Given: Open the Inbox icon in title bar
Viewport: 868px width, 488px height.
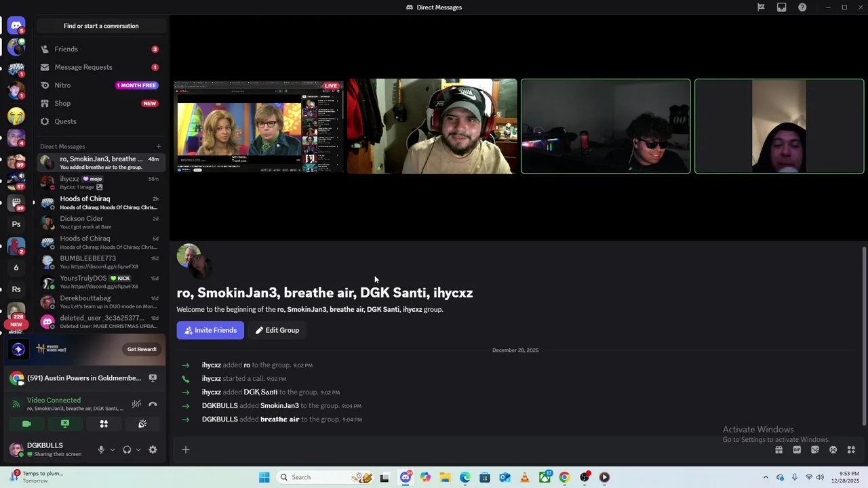Looking at the screenshot, I should point(782,7).
